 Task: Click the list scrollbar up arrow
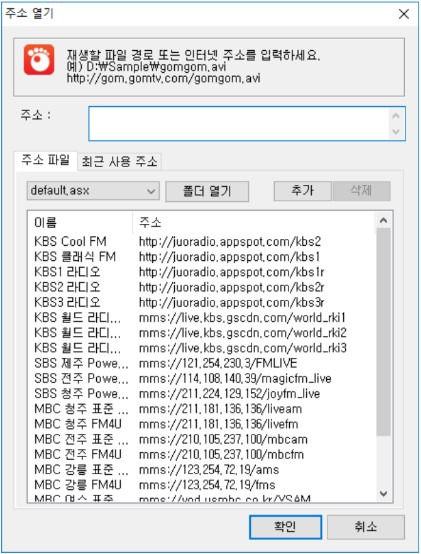[x=384, y=220]
